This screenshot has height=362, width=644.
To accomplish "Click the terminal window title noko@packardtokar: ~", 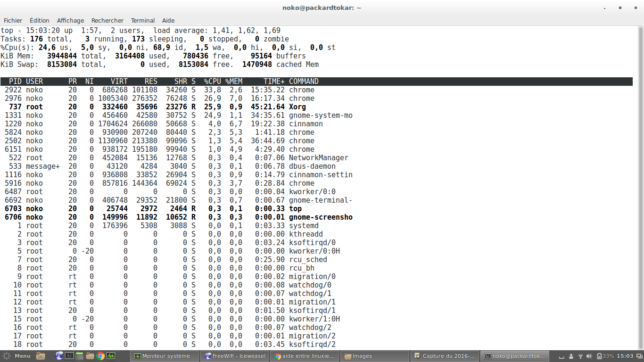I will coord(322,8).
